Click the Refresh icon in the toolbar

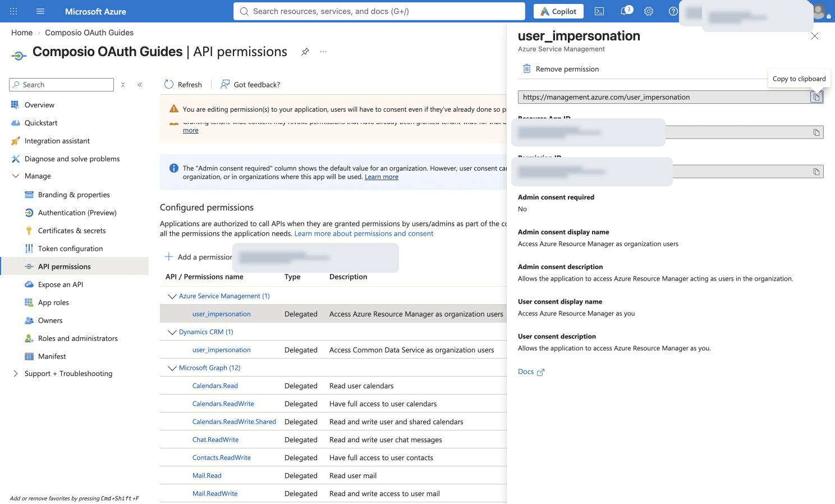tap(169, 84)
